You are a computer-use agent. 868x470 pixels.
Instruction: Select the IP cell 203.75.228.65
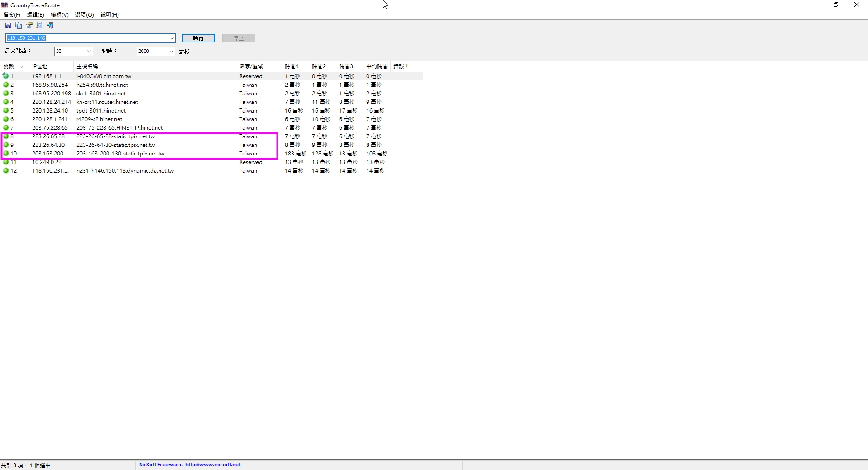coord(50,128)
